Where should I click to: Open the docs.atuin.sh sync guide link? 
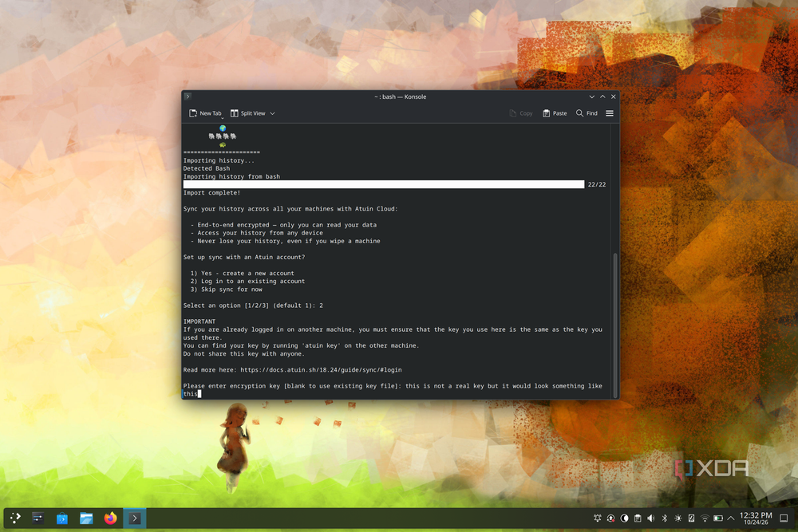(321, 370)
